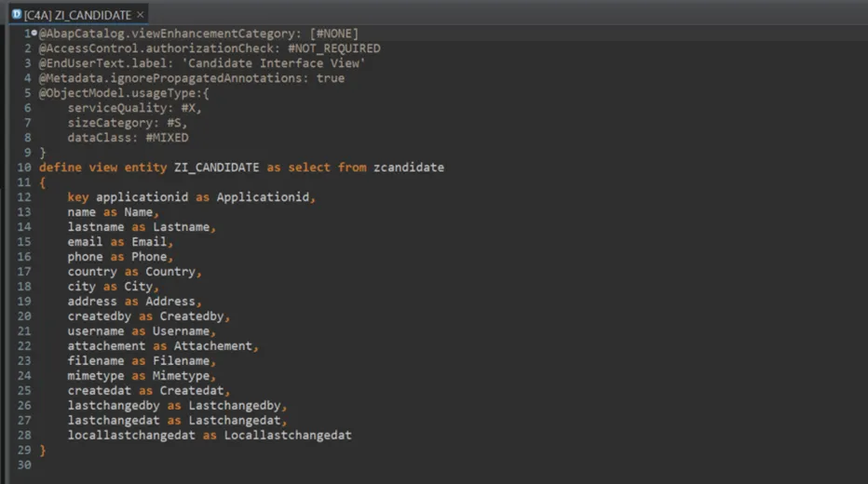This screenshot has width=868, height=484.
Task: Click the Attachement alias in the field list
Action: click(213, 346)
